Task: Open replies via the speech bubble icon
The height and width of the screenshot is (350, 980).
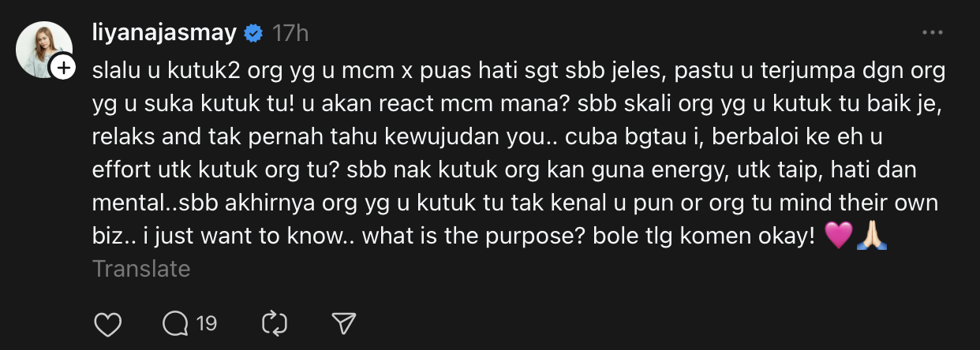Action: [175, 323]
